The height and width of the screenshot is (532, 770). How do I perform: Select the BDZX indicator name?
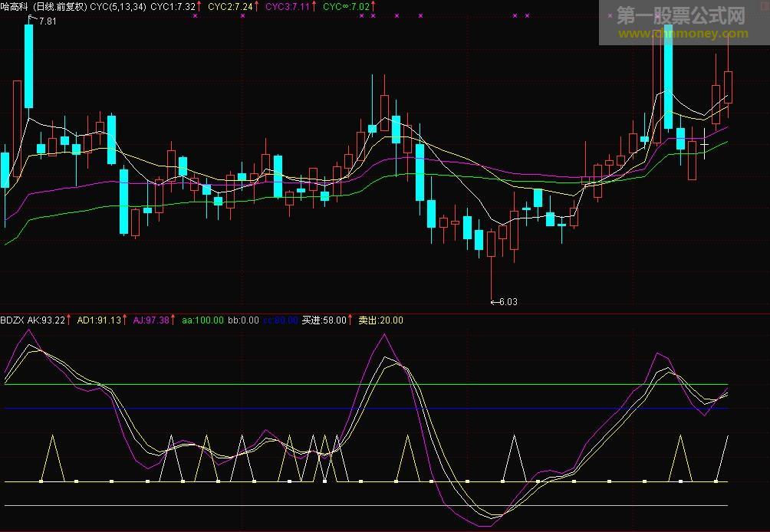pyautogui.click(x=12, y=320)
